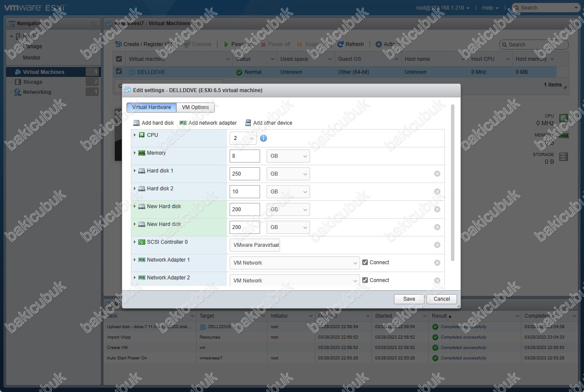
Task: Click the Save button
Action: tap(409, 299)
